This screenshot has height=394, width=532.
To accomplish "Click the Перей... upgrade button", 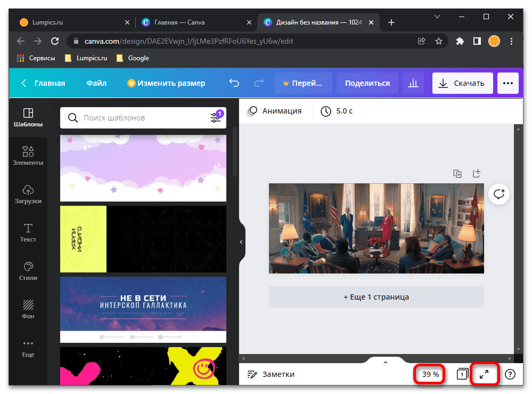I will tap(303, 83).
